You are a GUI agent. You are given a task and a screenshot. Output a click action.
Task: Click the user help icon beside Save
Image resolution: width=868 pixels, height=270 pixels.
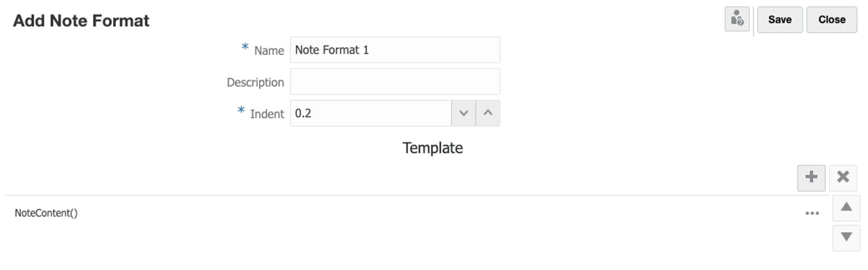737,20
